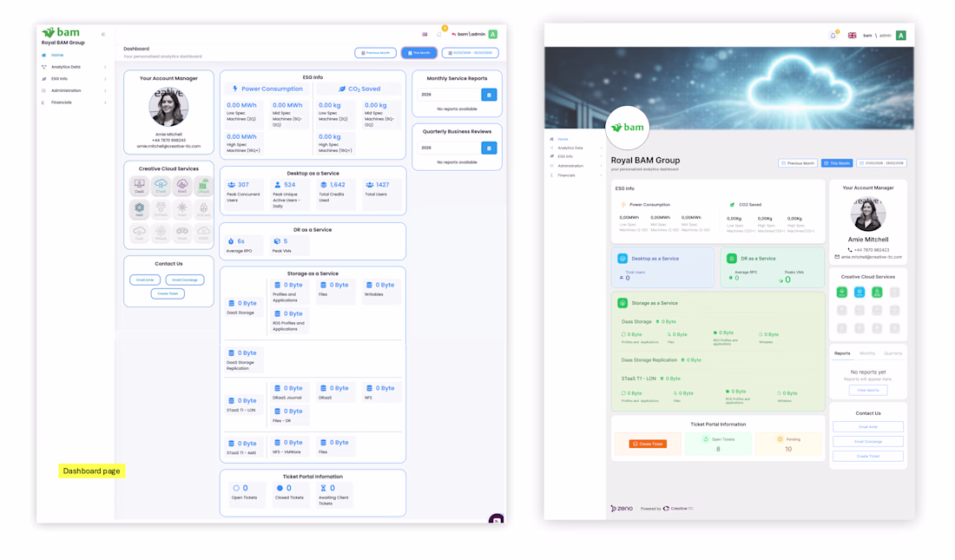The height and width of the screenshot is (560, 955).
Task: Click Create Ticket under left Contact Us
Action: pos(168,293)
